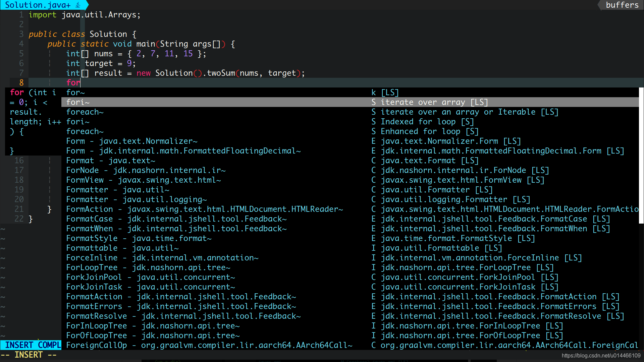This screenshot has width=644, height=362.
Task: Select 'FormatErrors' jshell Feedback completion
Action: pyautogui.click(x=350, y=306)
